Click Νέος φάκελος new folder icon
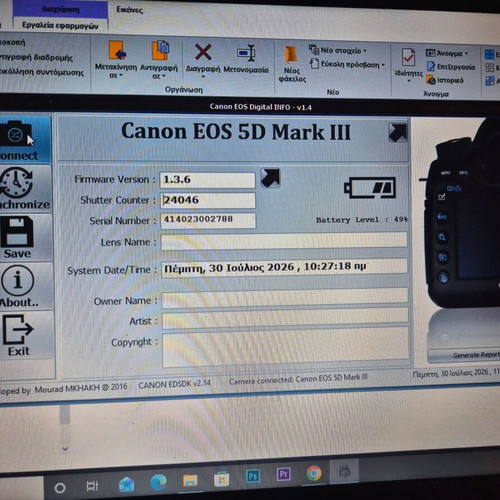The height and width of the screenshot is (500, 500). point(292,54)
